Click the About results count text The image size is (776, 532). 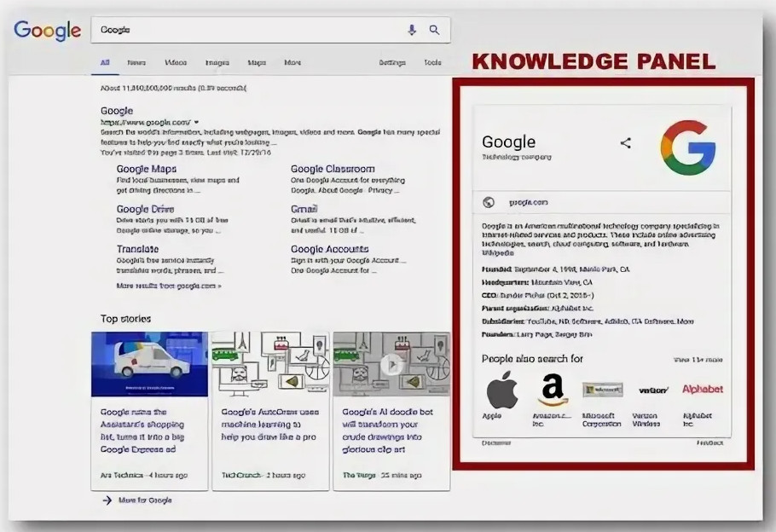click(173, 88)
